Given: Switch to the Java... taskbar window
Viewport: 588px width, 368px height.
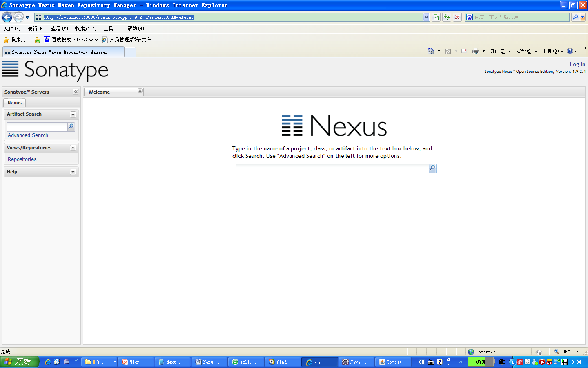Looking at the screenshot, I should coord(356,362).
